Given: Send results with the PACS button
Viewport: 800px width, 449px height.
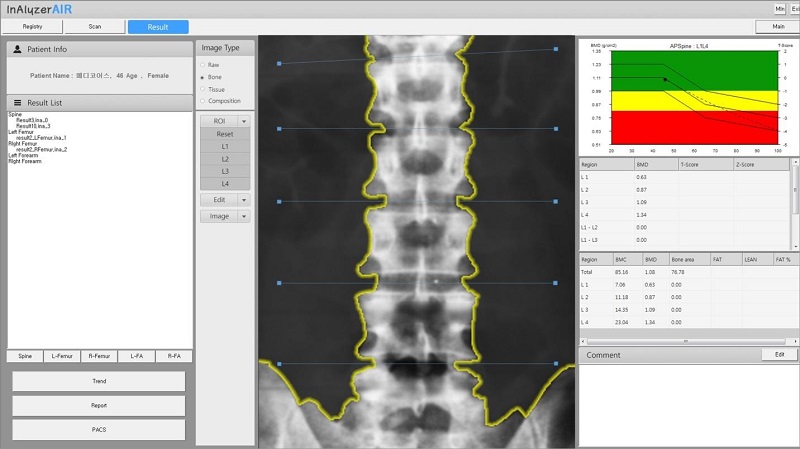Looking at the screenshot, I should (x=99, y=429).
